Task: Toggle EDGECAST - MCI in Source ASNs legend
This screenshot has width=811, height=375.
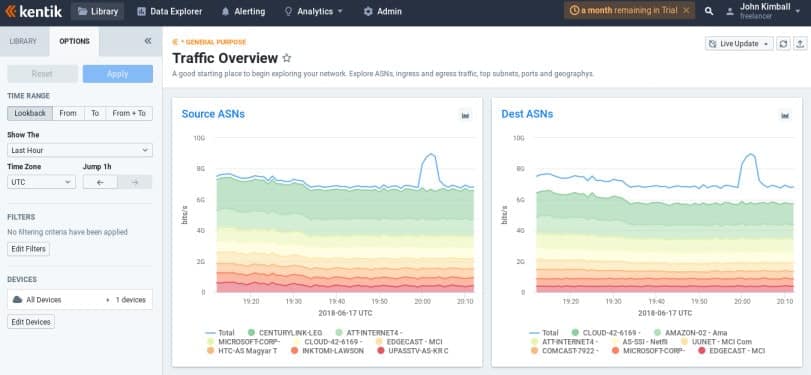Action: tap(409, 342)
